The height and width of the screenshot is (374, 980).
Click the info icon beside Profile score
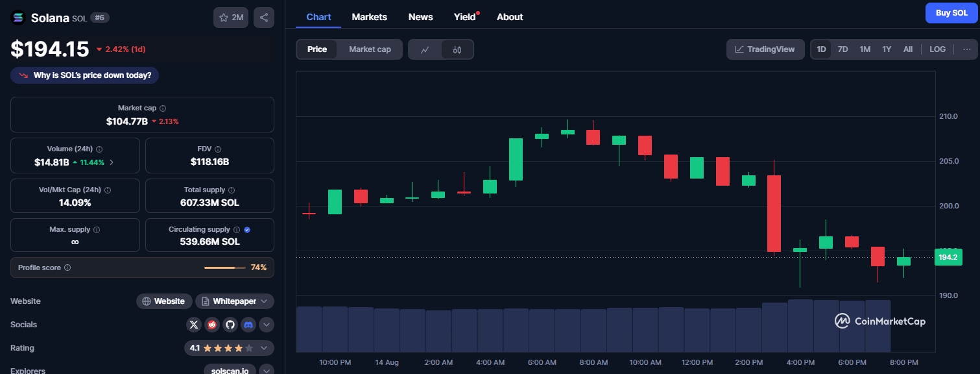(67, 268)
